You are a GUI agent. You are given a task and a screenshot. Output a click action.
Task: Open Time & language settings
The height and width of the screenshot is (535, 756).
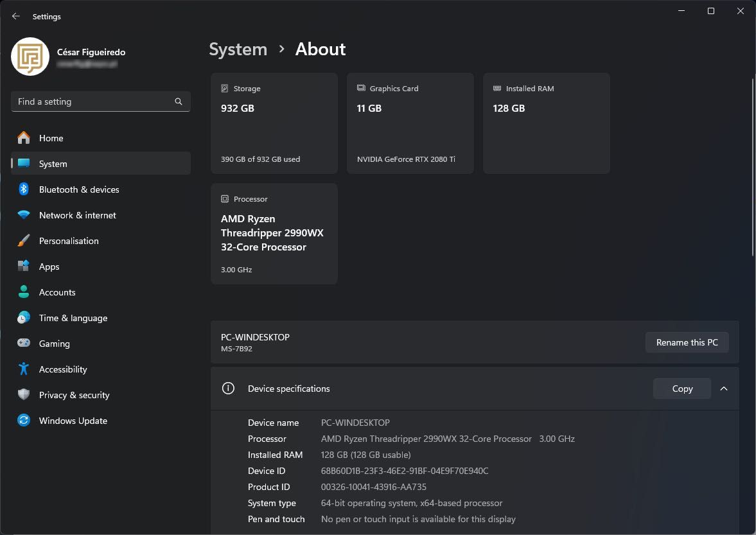click(100, 318)
